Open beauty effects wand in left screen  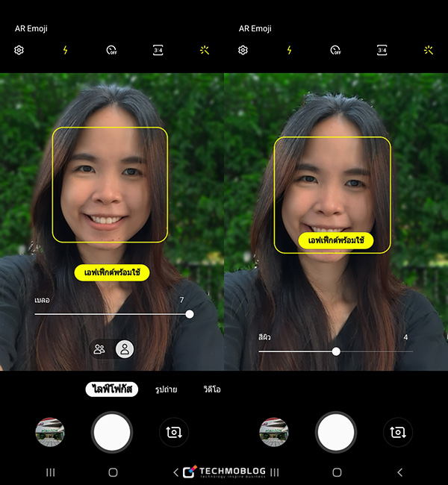[205, 51]
